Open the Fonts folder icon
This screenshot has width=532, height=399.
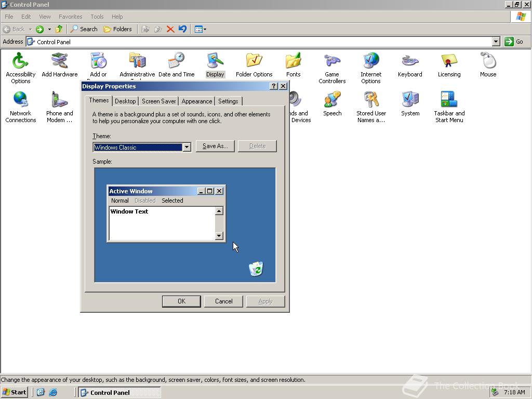[x=293, y=64]
